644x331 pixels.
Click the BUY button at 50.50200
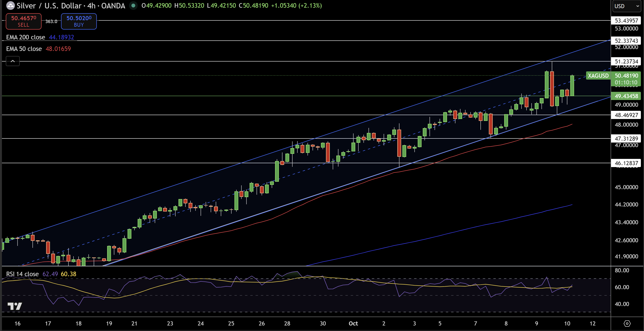point(79,21)
